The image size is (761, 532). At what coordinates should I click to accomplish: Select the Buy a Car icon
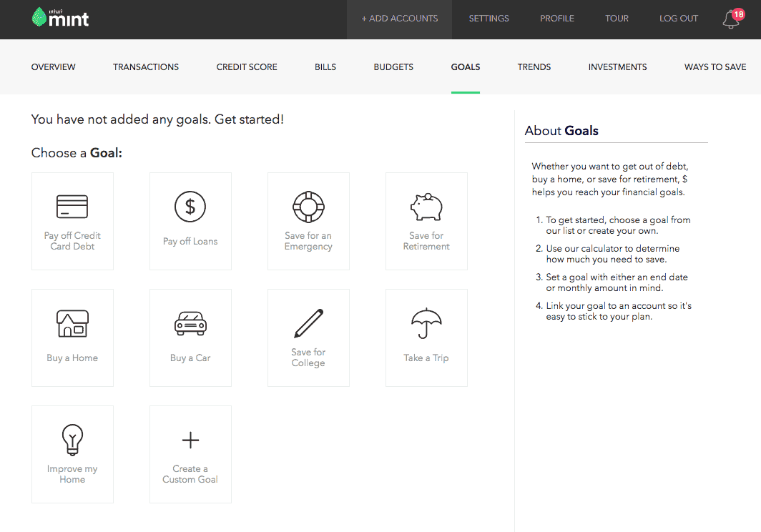(190, 323)
